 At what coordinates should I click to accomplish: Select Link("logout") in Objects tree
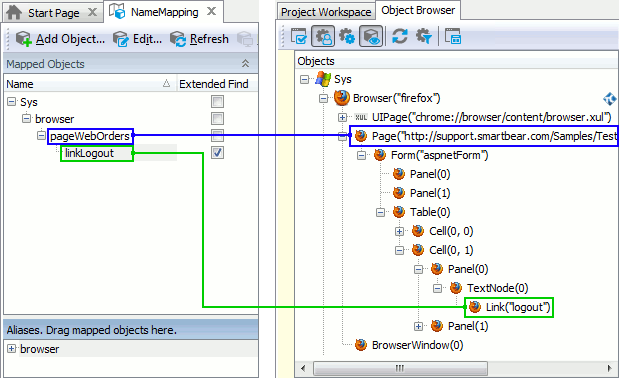click(x=518, y=307)
